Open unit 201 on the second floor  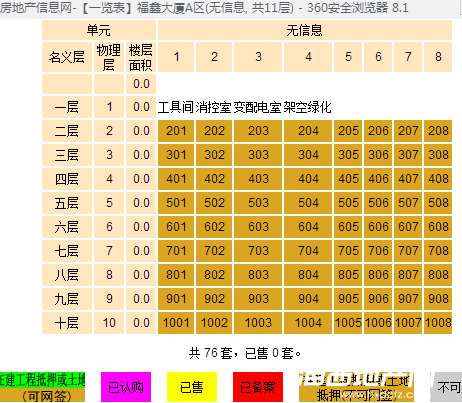(176, 131)
